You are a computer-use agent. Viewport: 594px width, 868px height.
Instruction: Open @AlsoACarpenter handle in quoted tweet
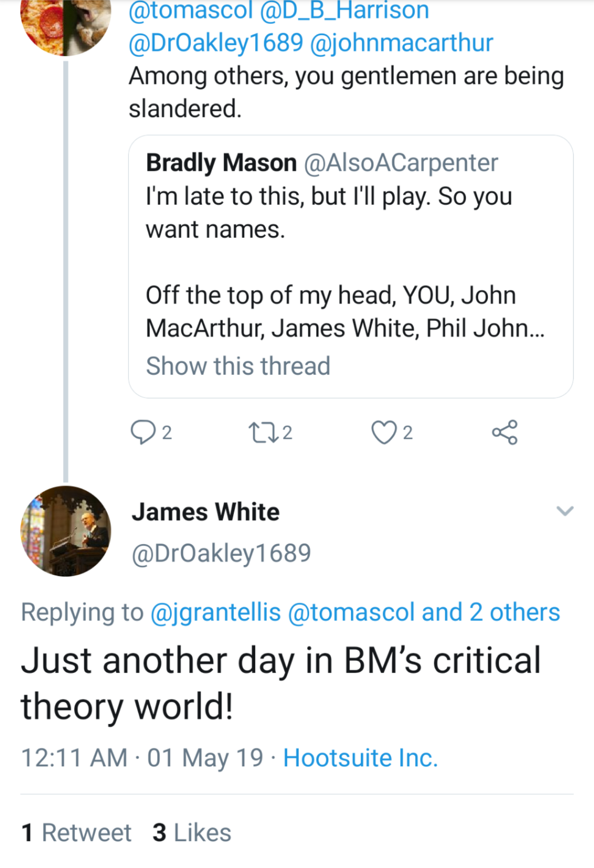coord(401,163)
